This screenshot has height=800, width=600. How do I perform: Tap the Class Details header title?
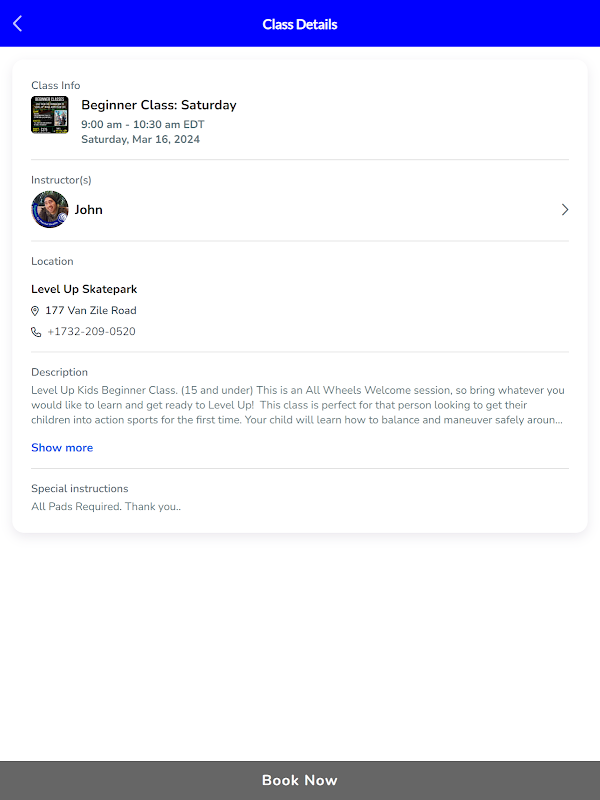pyautogui.click(x=300, y=24)
